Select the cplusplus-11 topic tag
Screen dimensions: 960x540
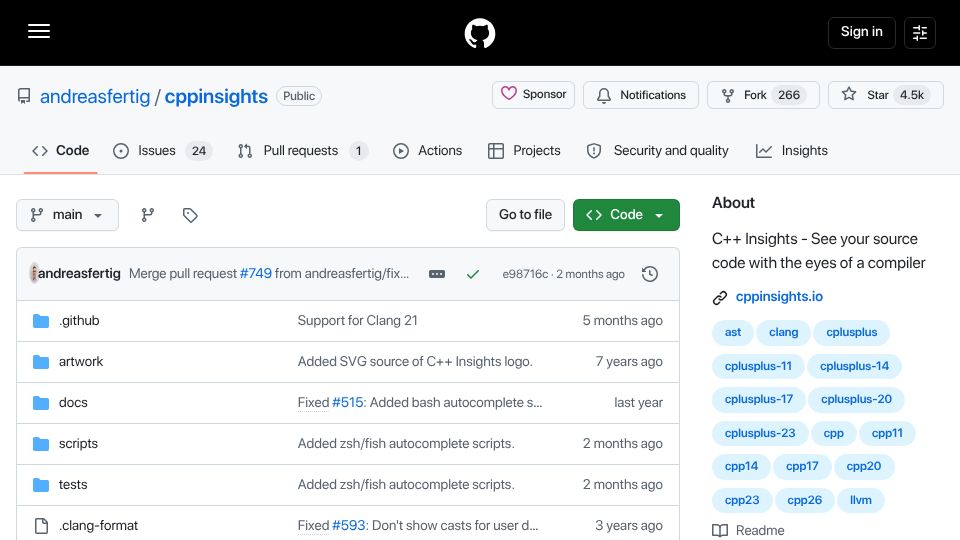(758, 366)
